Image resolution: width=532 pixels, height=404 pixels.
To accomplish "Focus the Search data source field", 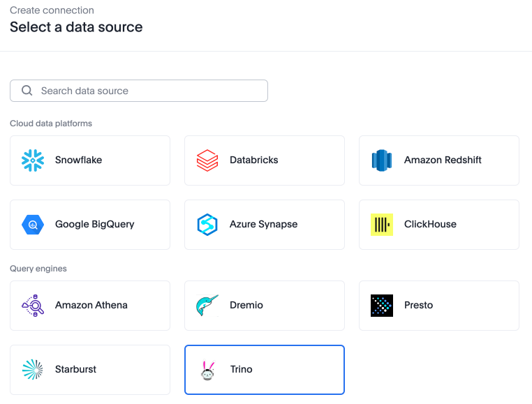I will pyautogui.click(x=139, y=91).
